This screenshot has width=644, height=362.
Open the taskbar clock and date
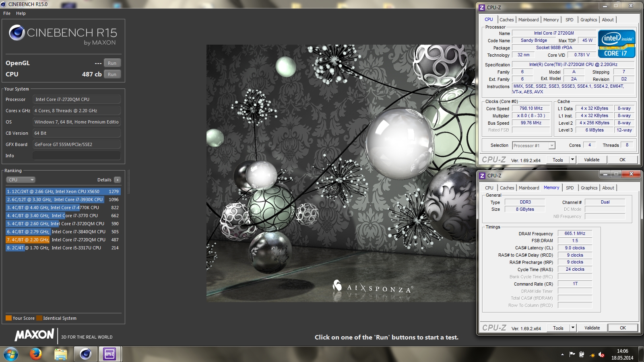click(622, 354)
